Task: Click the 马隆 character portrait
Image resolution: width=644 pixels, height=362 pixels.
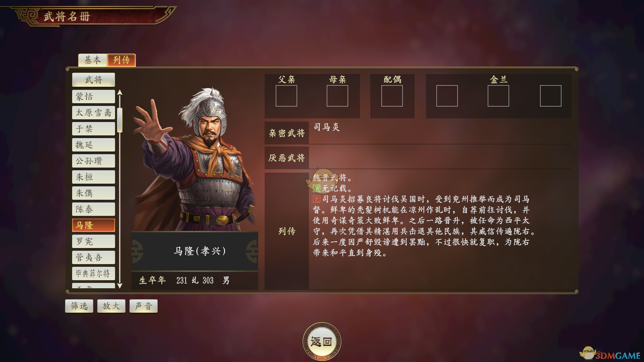Action: click(195, 159)
